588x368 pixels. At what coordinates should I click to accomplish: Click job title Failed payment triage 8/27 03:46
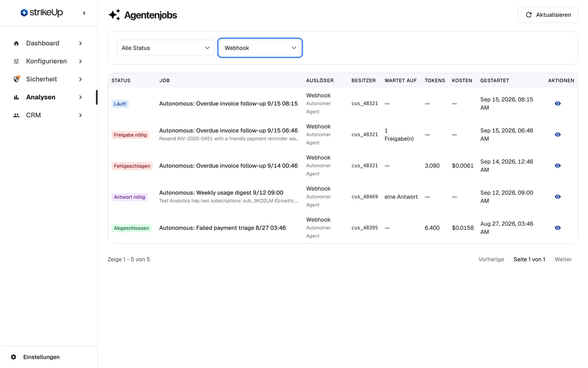click(222, 228)
